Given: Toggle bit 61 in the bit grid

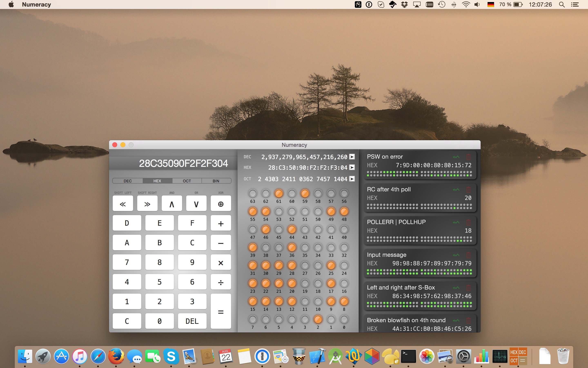Looking at the screenshot, I should [279, 193].
